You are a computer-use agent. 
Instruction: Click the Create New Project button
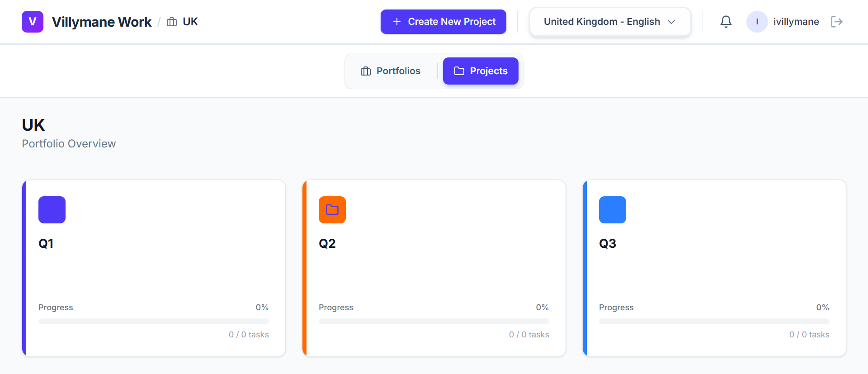coord(443,21)
